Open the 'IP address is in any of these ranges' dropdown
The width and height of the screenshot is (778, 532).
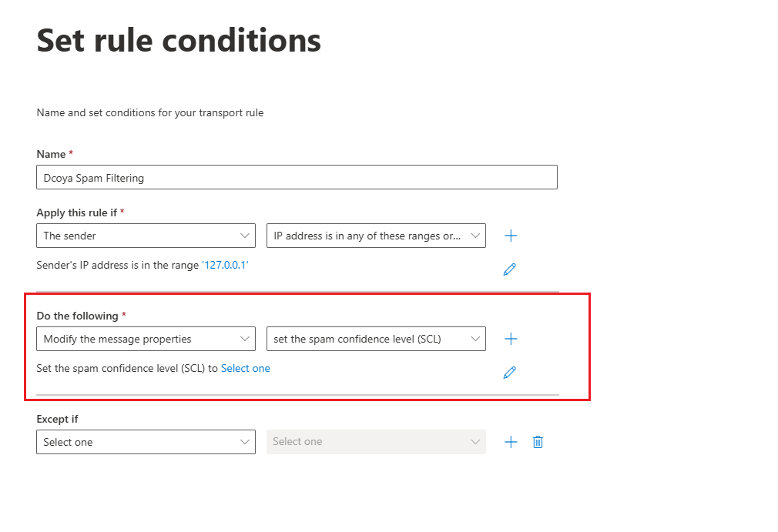point(376,236)
